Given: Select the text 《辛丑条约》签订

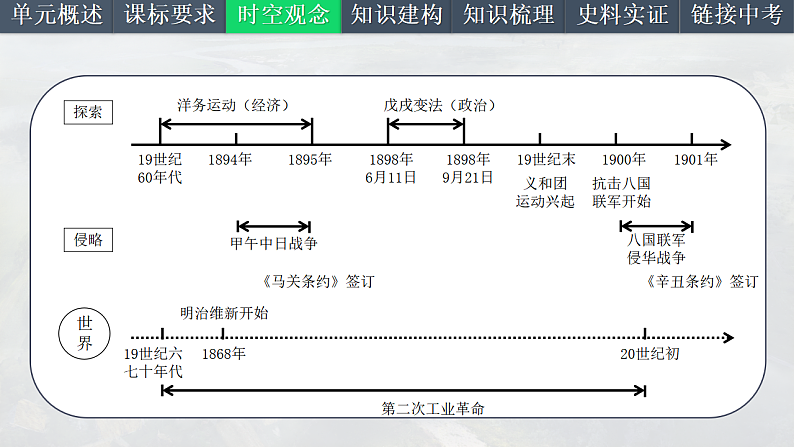Looking at the screenshot, I should point(701,281).
